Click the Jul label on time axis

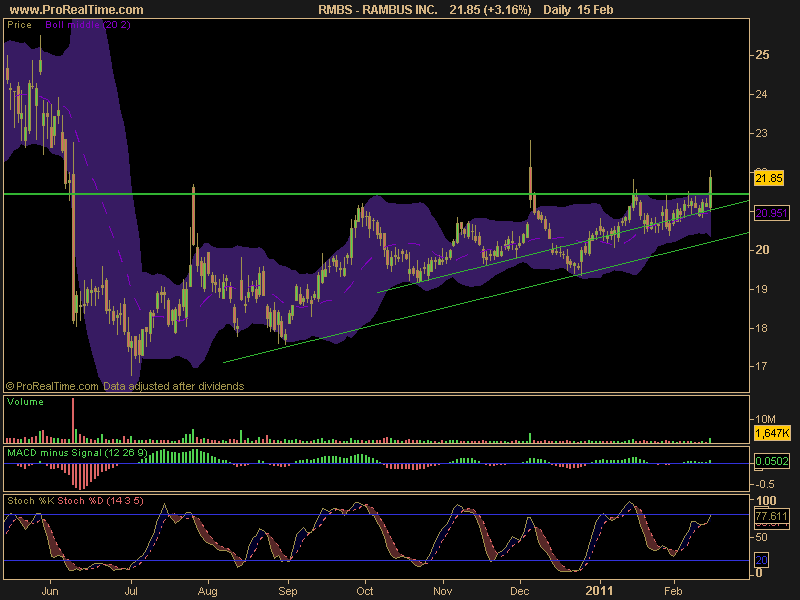click(x=131, y=591)
